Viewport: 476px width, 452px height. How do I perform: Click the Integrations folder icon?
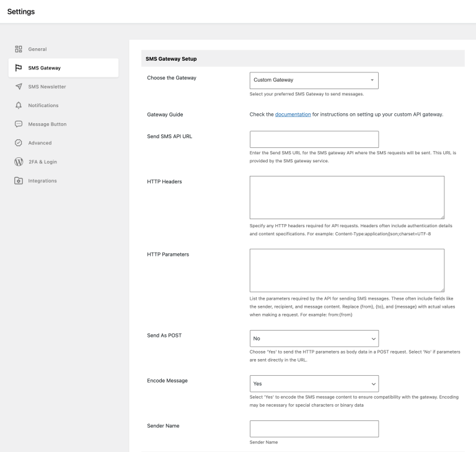tap(19, 181)
